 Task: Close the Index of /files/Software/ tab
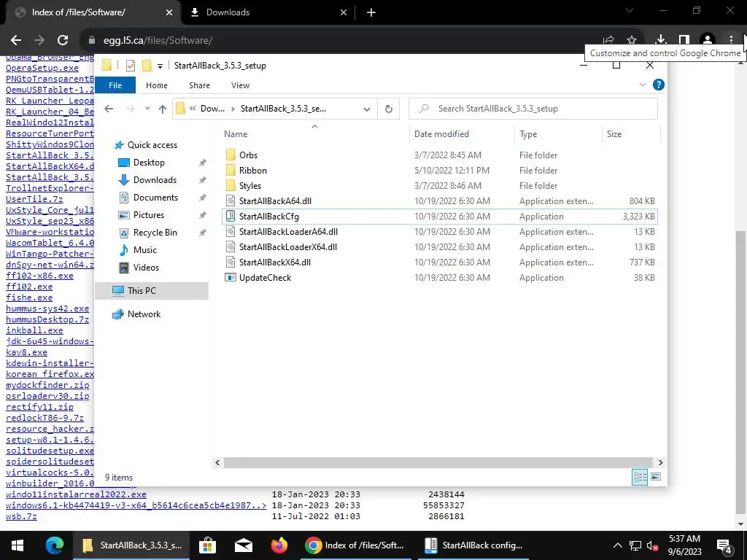[x=169, y=13]
